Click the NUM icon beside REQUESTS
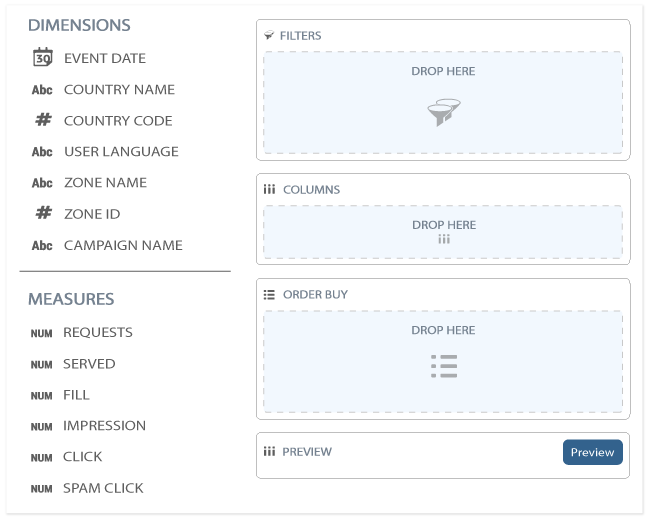The width and height of the screenshot is (650, 520). coord(41,333)
